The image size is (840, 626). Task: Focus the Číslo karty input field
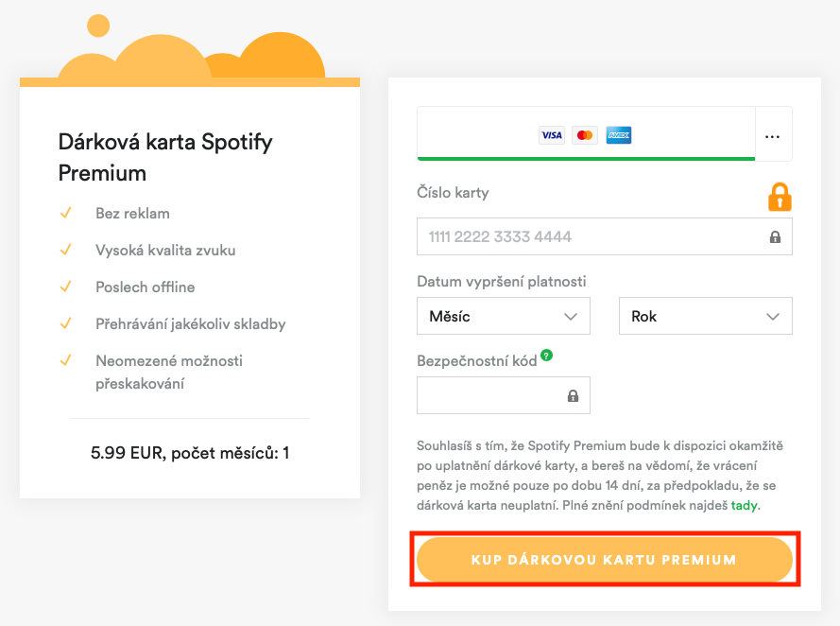tap(591, 236)
